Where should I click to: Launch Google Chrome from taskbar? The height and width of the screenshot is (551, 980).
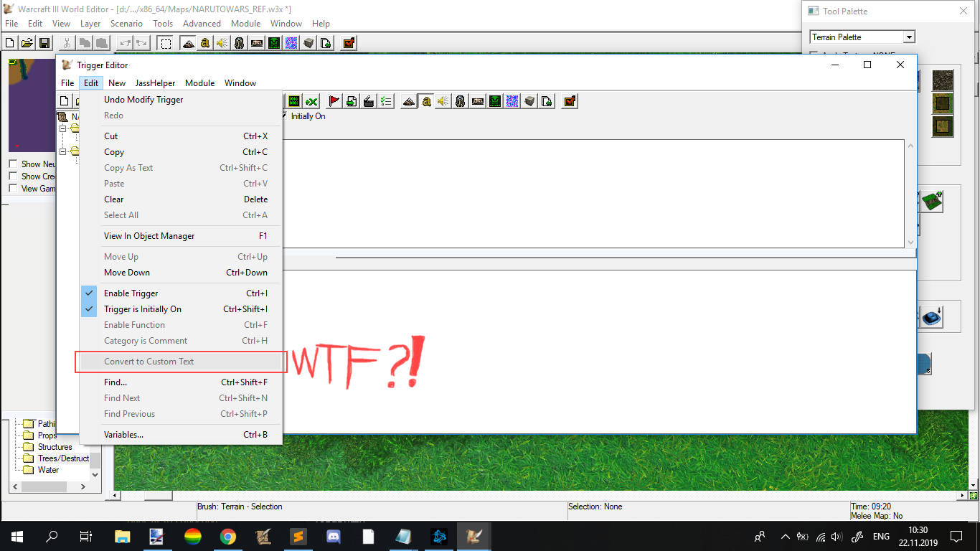pos(228,536)
